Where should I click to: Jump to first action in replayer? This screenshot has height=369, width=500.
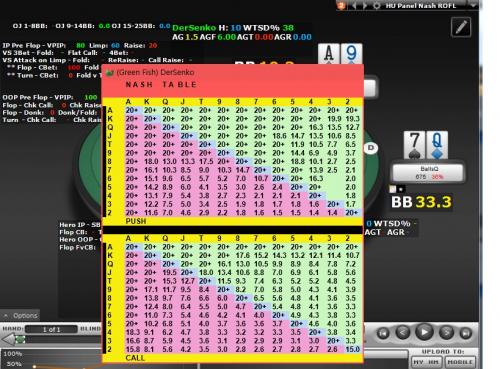383,333
